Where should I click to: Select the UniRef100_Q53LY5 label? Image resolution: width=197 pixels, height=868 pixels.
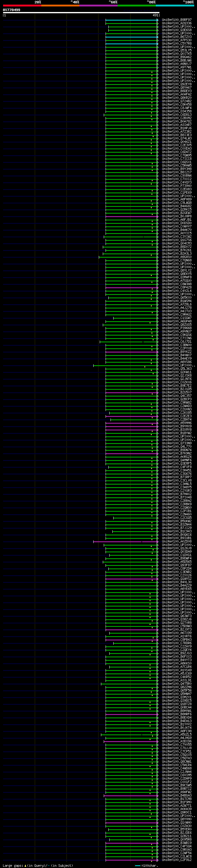(x=176, y=50)
